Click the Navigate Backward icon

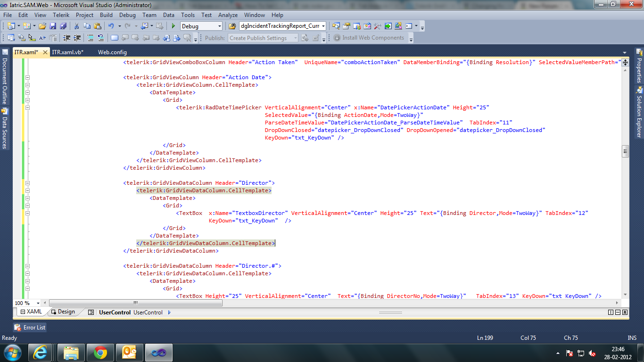[x=145, y=26]
